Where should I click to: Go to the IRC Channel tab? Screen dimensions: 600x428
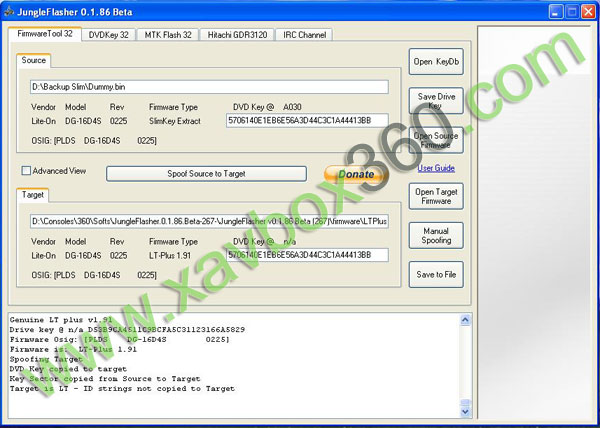pyautogui.click(x=305, y=35)
